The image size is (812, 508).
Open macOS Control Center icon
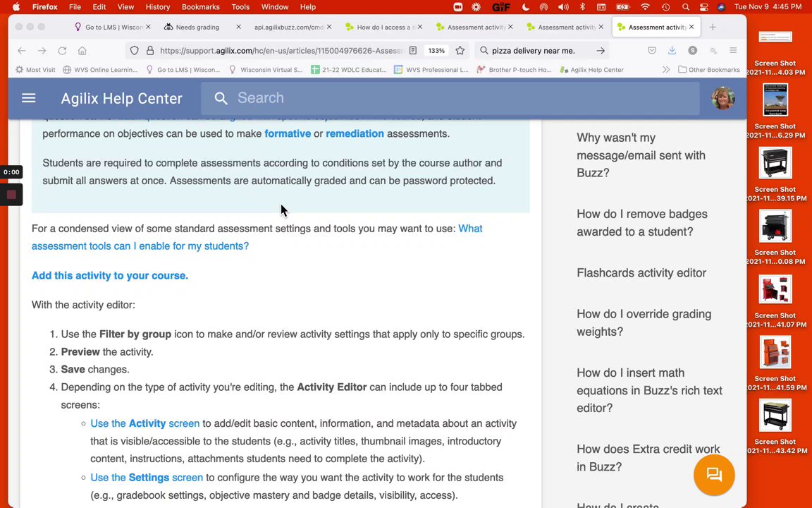(703, 7)
